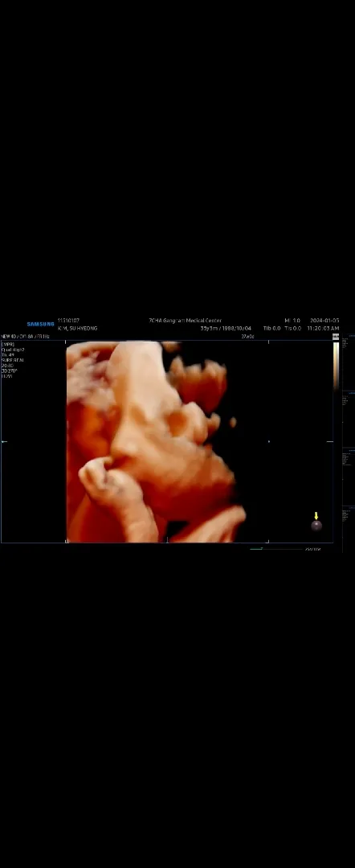
Task: Select the second right-side panel thumbnail
Action: click(349, 419)
